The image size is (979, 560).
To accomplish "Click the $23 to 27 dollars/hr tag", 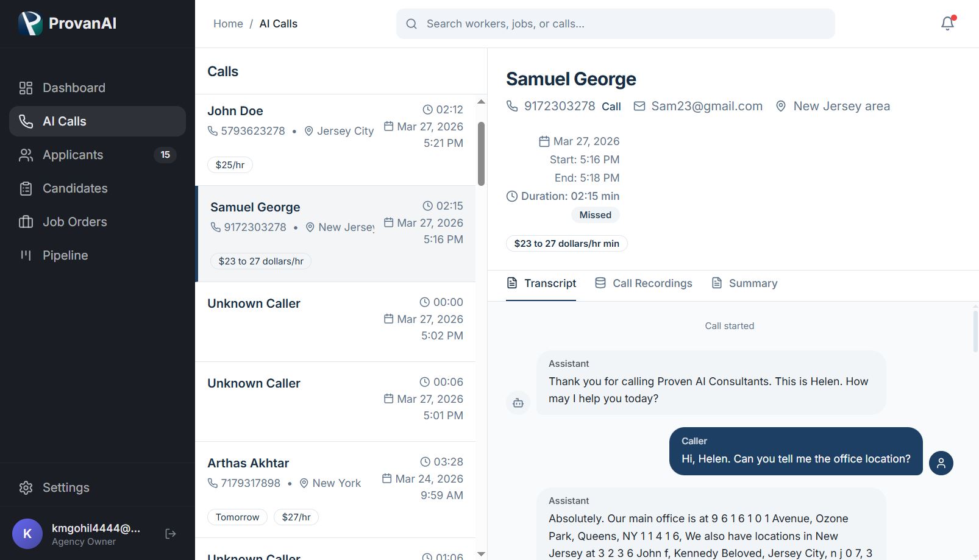I will coord(261,261).
